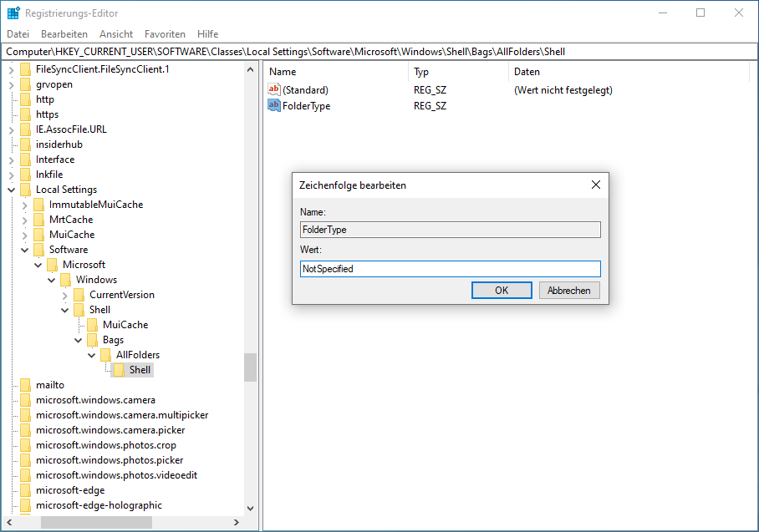
Task: Click the microsoft-edge folder icon
Action: tap(25, 490)
